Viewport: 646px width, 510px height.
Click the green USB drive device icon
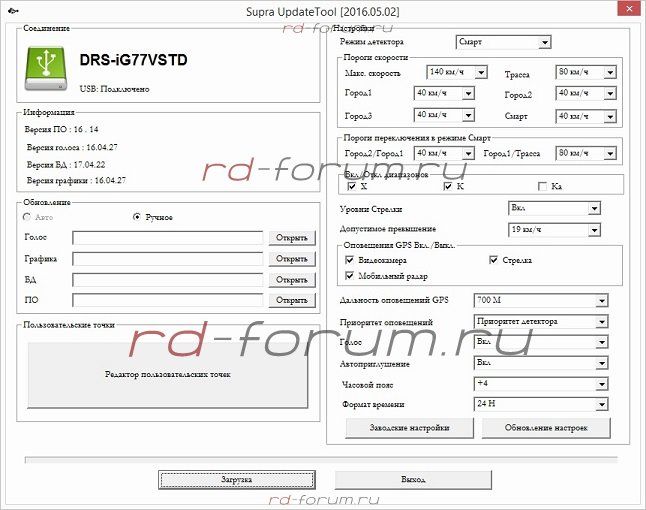pyautogui.click(x=45, y=68)
